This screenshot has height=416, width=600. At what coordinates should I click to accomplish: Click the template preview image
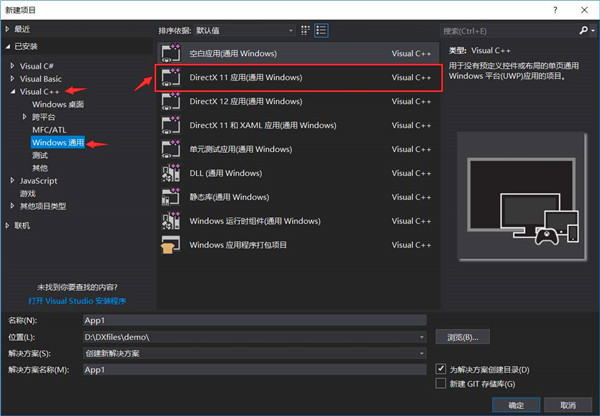522,197
